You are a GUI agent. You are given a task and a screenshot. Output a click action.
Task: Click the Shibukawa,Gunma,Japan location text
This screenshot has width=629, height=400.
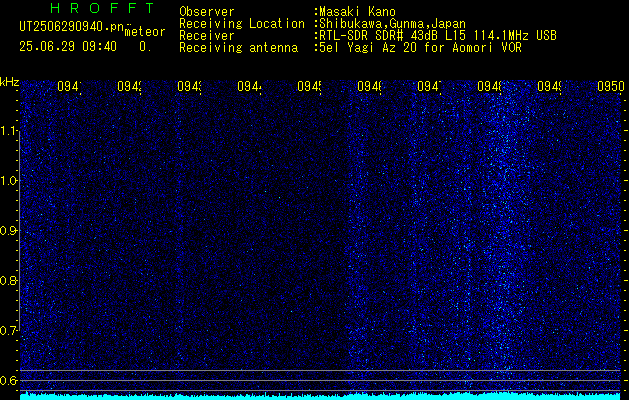(392, 24)
